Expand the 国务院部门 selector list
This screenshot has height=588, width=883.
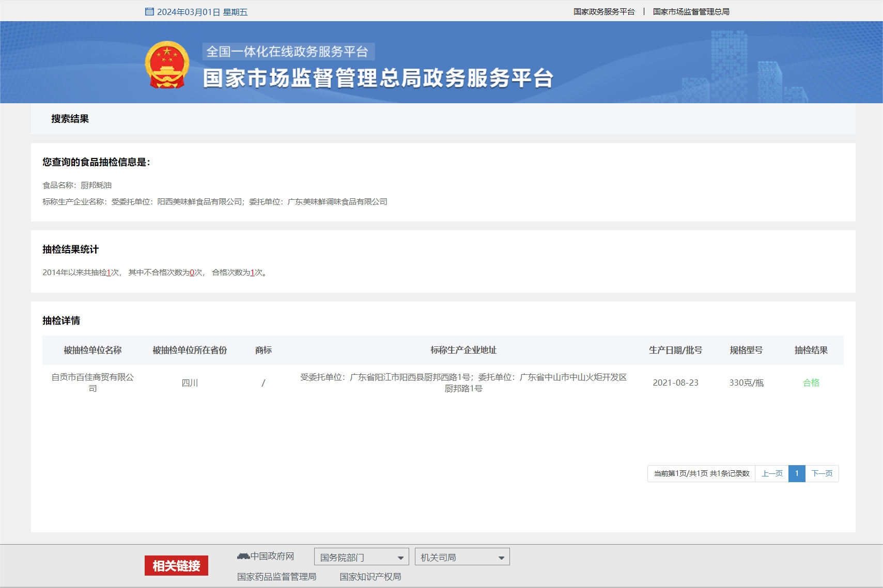pyautogui.click(x=362, y=557)
